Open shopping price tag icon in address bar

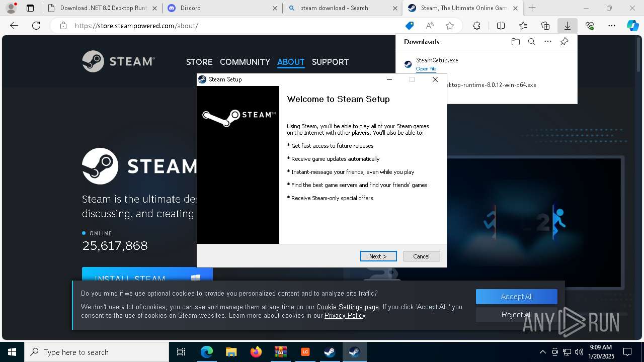coord(410,26)
